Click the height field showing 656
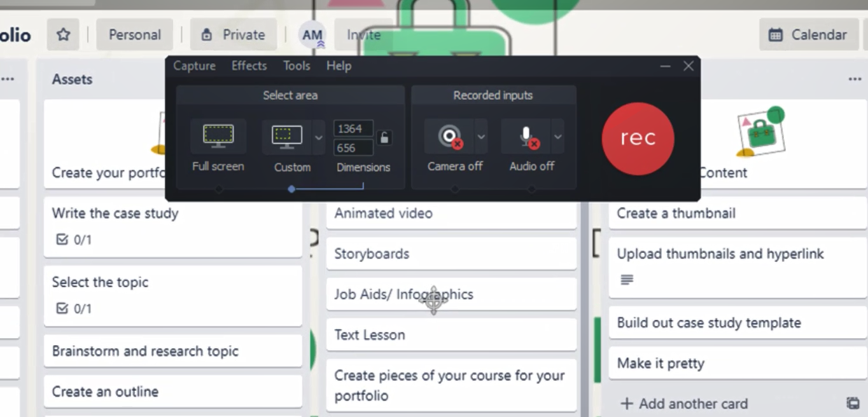Viewport: 868px width, 417px height. pos(353,148)
